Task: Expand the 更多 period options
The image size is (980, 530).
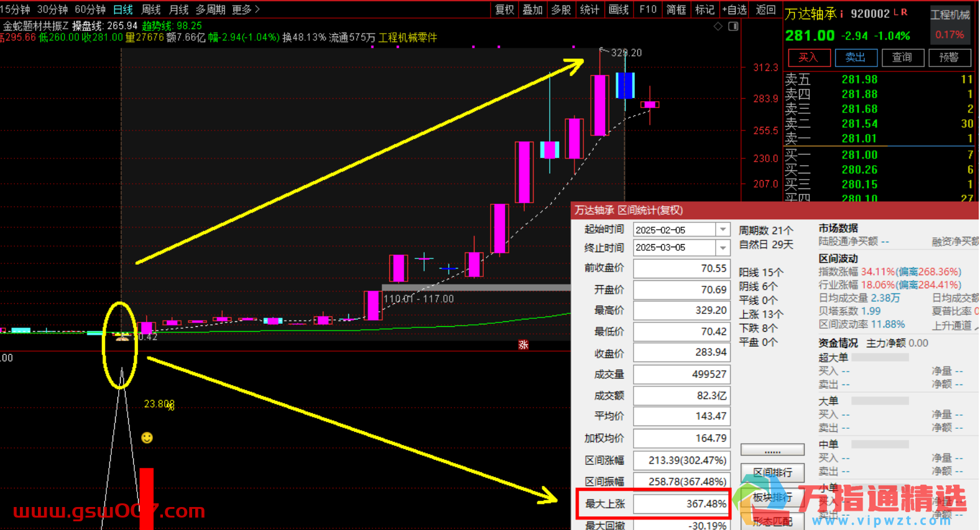Action: (246, 9)
